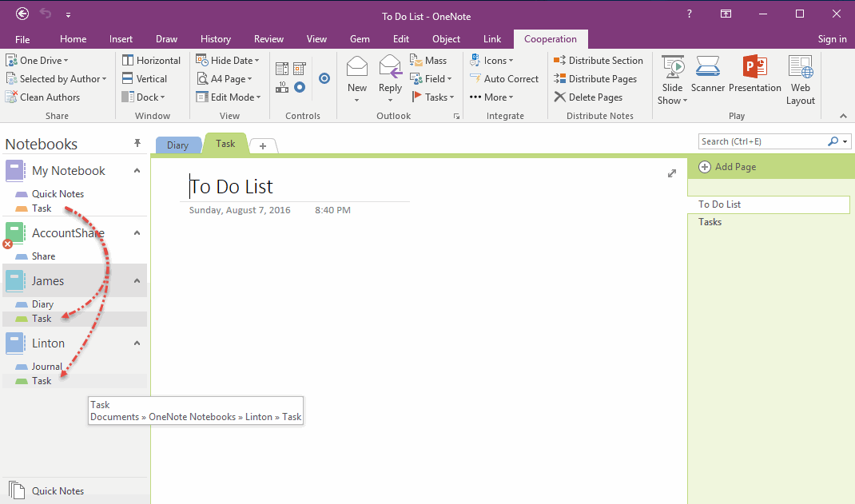Pin the Notebooks pane with the pushpin
This screenshot has width=855, height=504.
coord(137,143)
